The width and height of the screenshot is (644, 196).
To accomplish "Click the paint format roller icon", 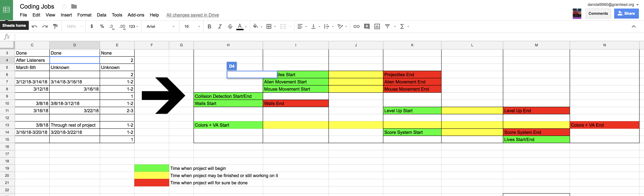I will coord(55,27).
